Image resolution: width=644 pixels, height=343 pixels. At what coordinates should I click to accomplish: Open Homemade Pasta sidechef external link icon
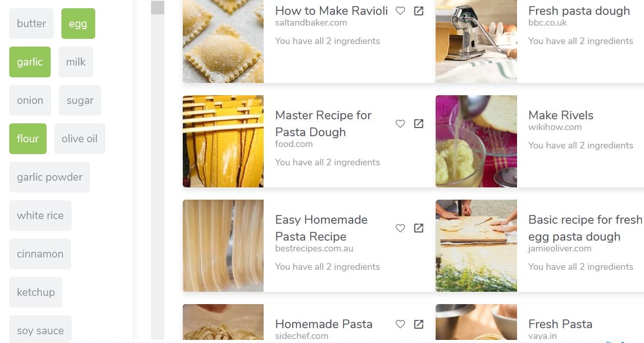point(419,324)
